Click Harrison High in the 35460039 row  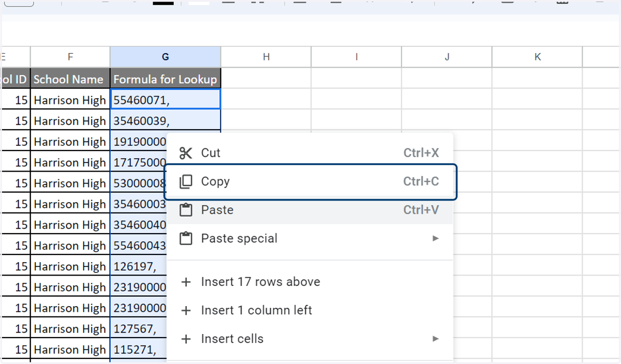coord(70,121)
